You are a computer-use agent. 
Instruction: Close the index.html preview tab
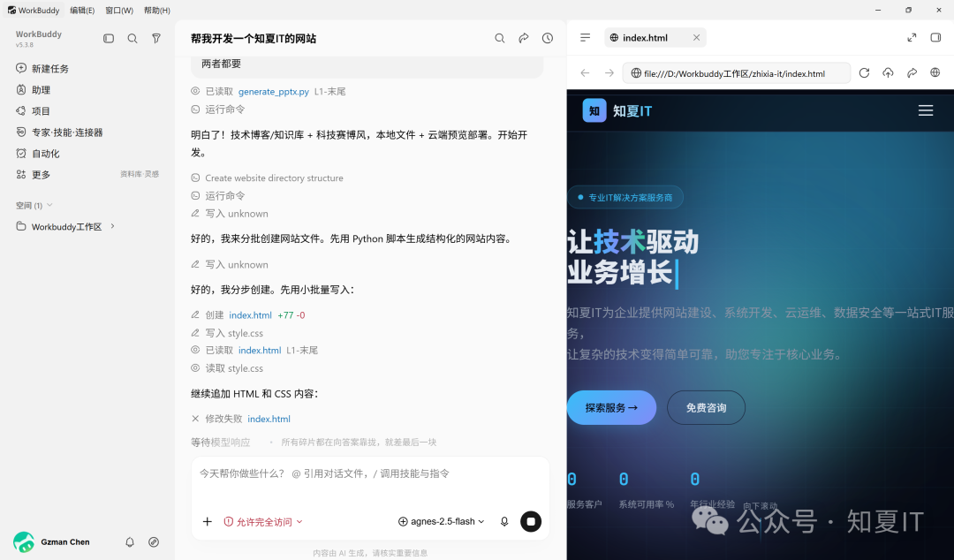point(697,38)
